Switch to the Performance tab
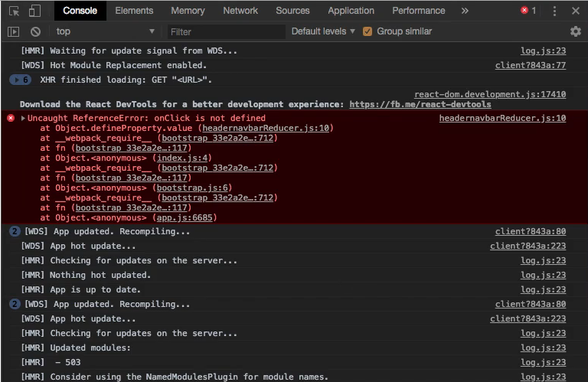588x382 pixels. pyautogui.click(x=419, y=11)
